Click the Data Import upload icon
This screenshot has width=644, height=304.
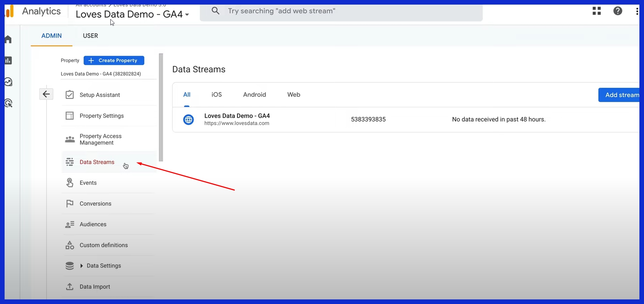click(x=70, y=287)
